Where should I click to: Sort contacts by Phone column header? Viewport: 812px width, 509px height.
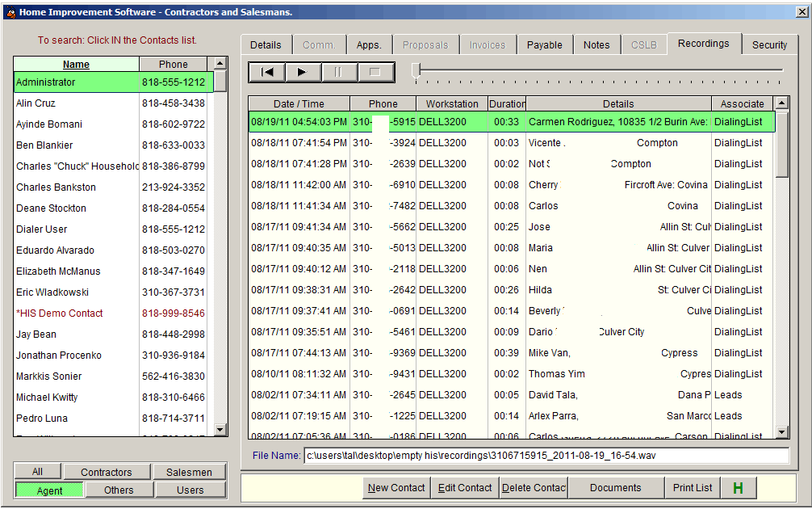tap(173, 65)
